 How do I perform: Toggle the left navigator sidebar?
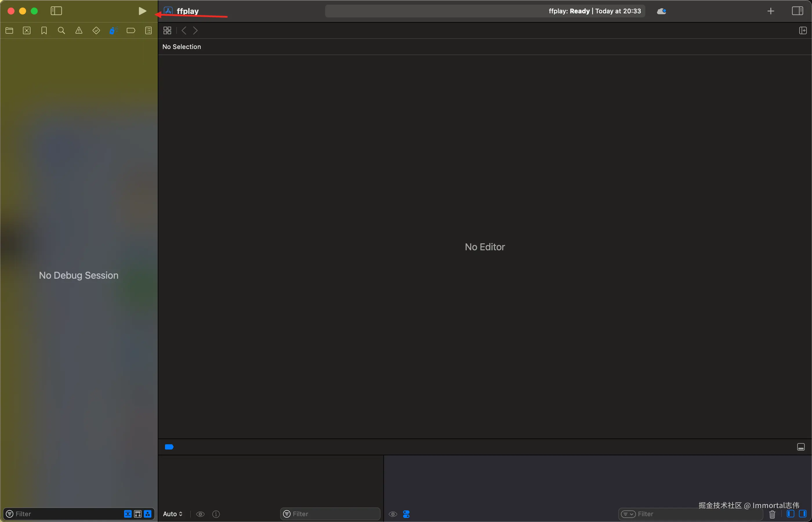point(56,11)
